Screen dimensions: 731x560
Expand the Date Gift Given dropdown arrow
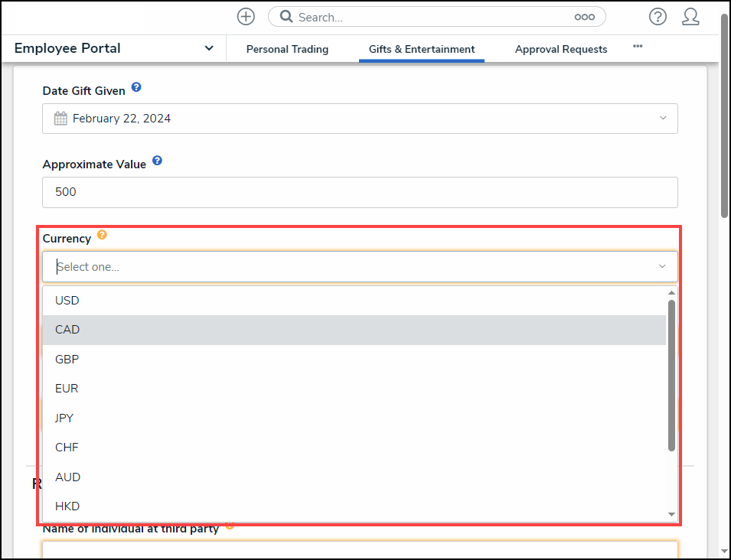662,119
